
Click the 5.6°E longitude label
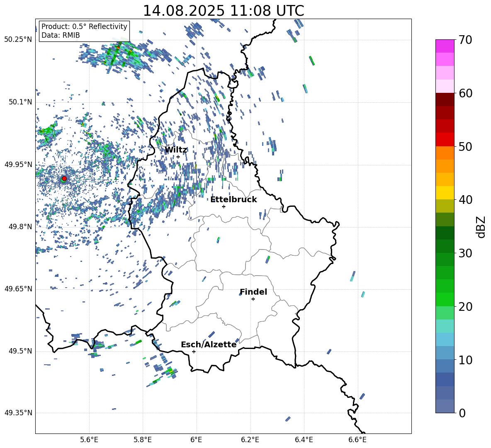89,440
